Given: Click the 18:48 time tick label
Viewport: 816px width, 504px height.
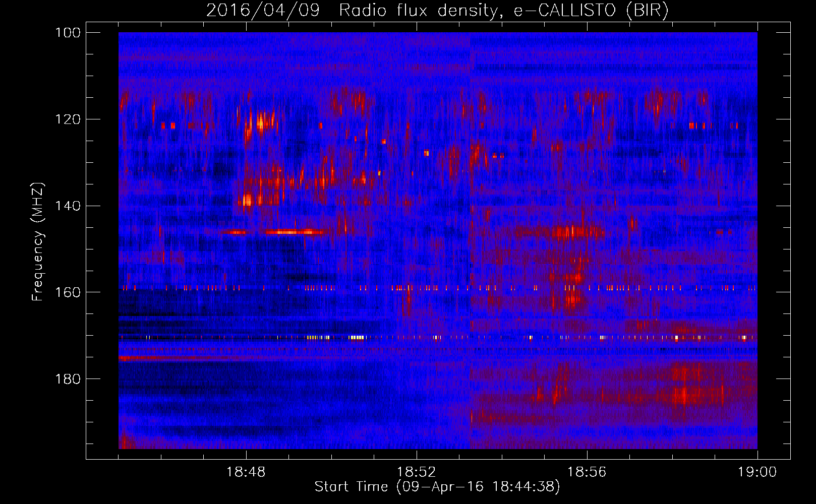Looking at the screenshot, I should pyautogui.click(x=246, y=472).
